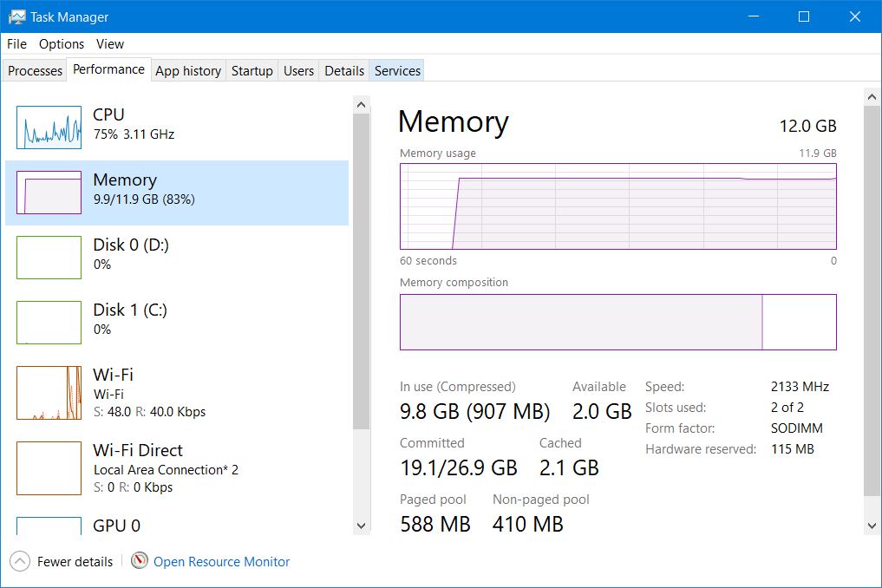The width and height of the screenshot is (882, 588).
Task: Switch to the Users tab
Action: click(298, 71)
